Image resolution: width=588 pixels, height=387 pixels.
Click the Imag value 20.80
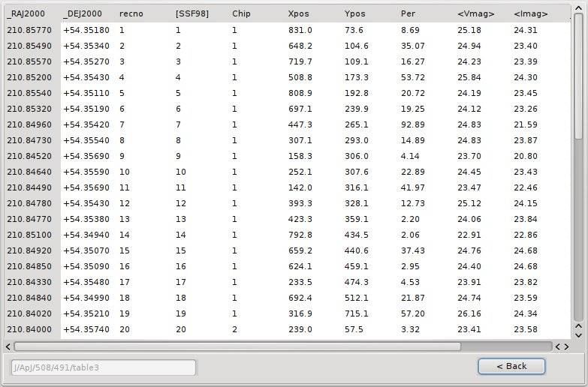tap(526, 156)
